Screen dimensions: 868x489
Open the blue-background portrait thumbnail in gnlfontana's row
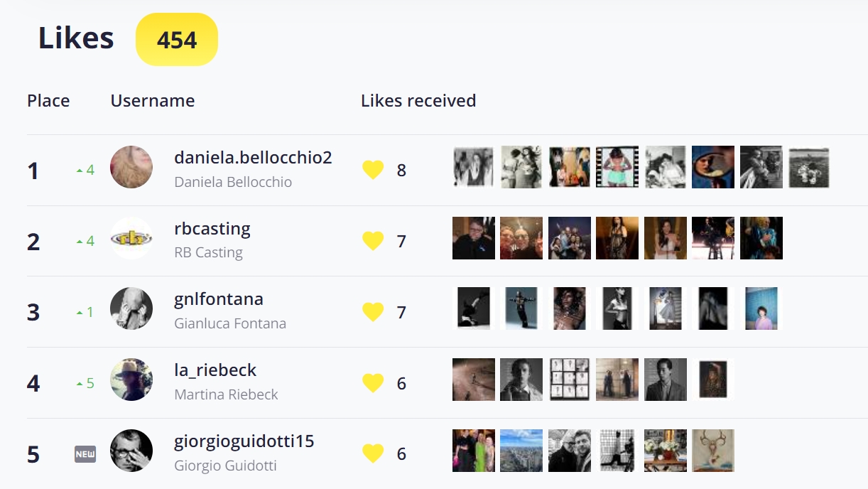pyautogui.click(x=761, y=308)
